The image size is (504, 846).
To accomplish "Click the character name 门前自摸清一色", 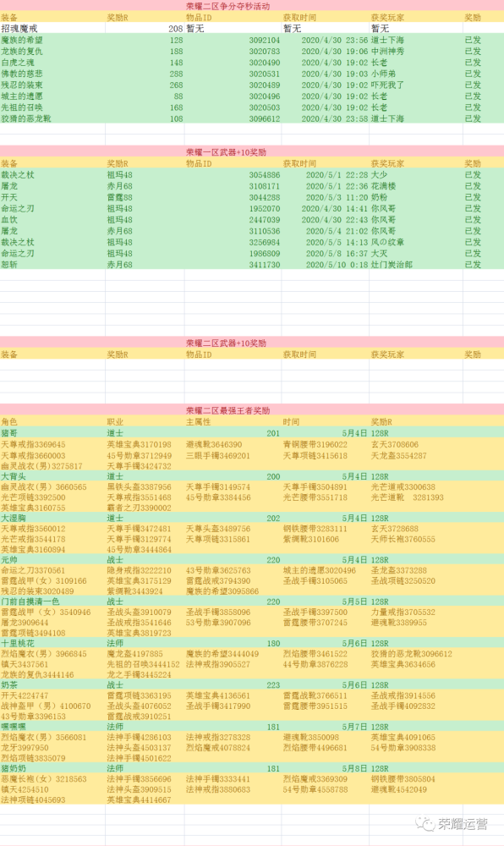I will point(30,602).
